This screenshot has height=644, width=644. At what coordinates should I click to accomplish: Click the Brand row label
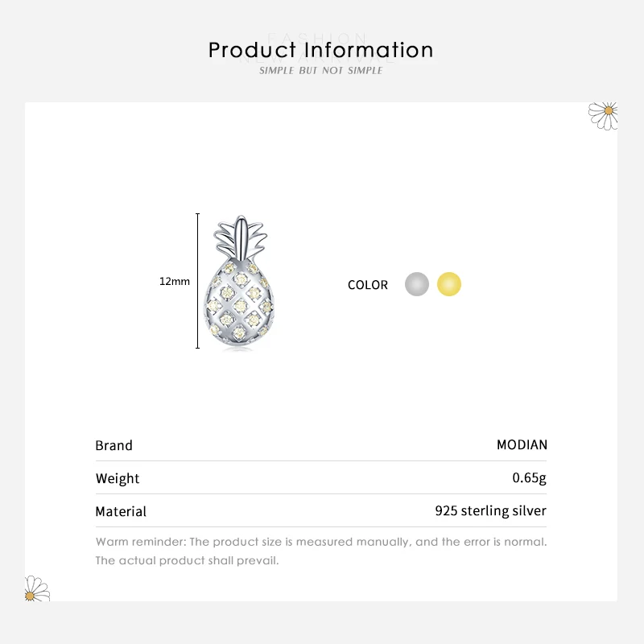pyautogui.click(x=114, y=445)
